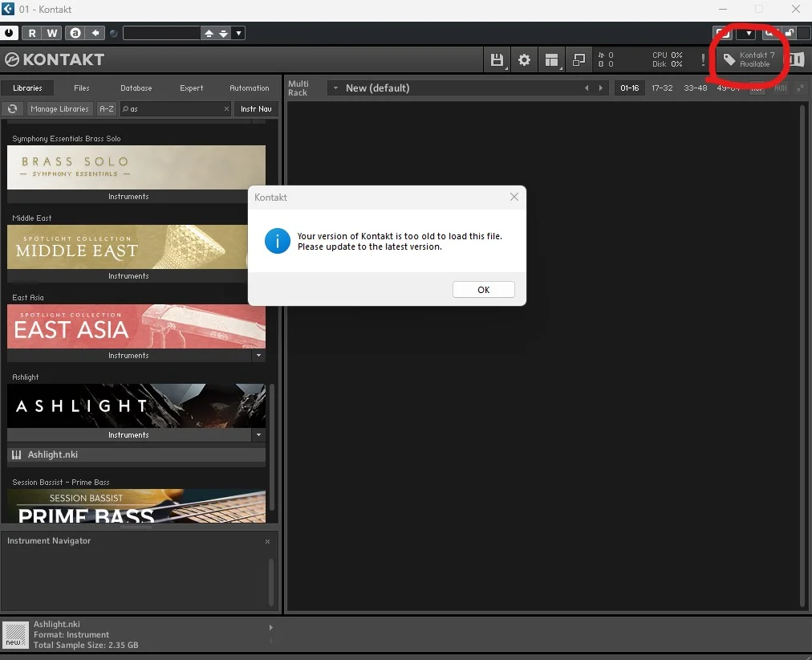Click the rack collapse-all arrows icon
Screen dimensions: 812x660
(800, 88)
